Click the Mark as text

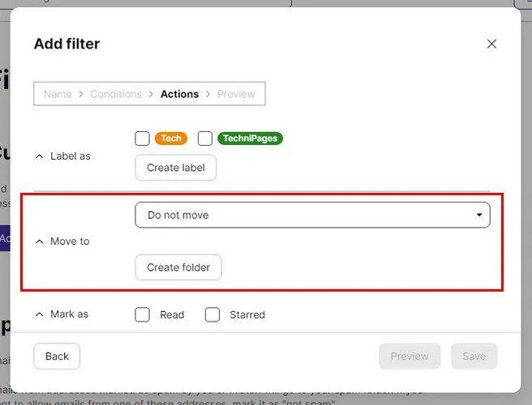(x=69, y=314)
